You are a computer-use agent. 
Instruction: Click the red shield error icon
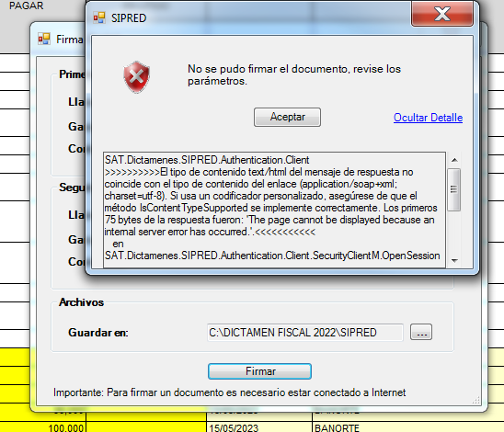pos(137,77)
